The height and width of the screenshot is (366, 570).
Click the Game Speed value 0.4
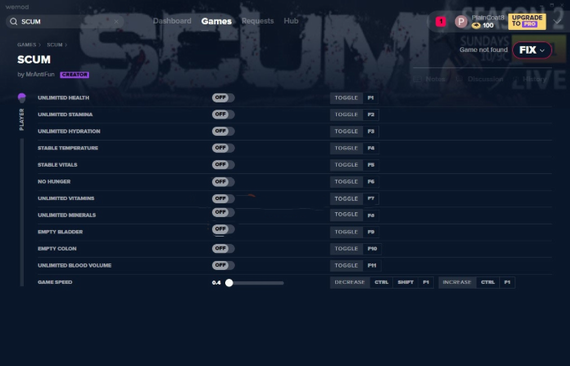[x=216, y=283]
